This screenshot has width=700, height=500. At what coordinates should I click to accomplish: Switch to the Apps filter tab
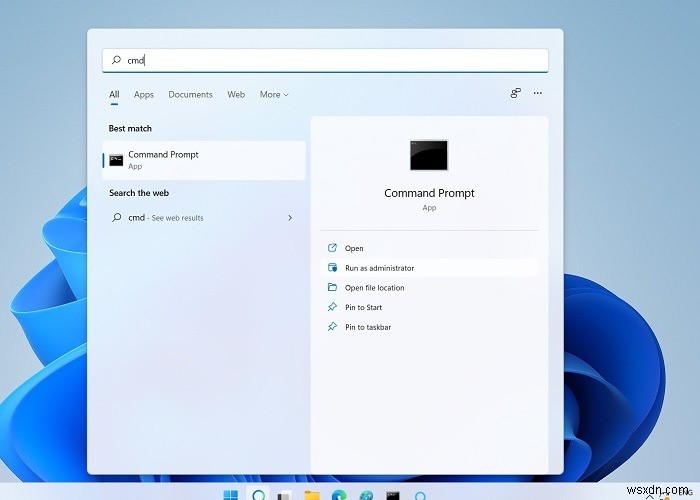pos(144,95)
